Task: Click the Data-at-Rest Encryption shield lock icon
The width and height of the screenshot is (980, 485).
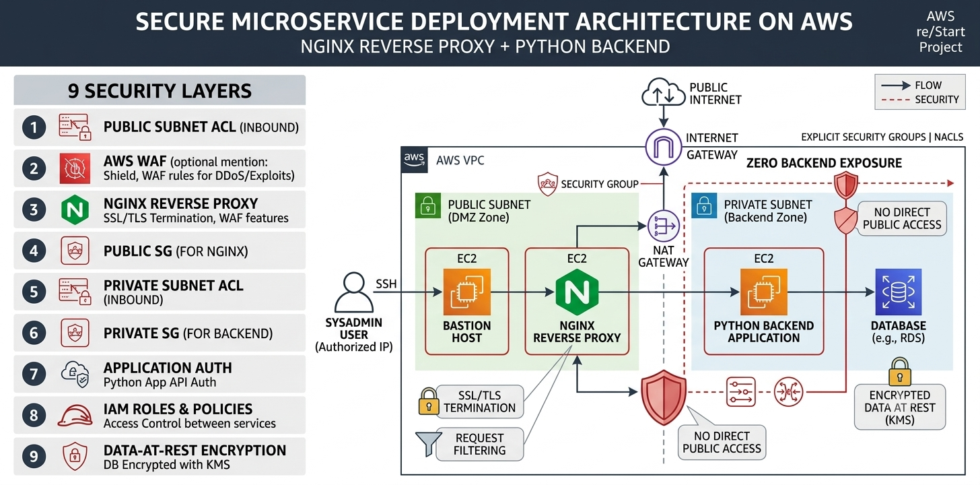Action: [x=74, y=457]
